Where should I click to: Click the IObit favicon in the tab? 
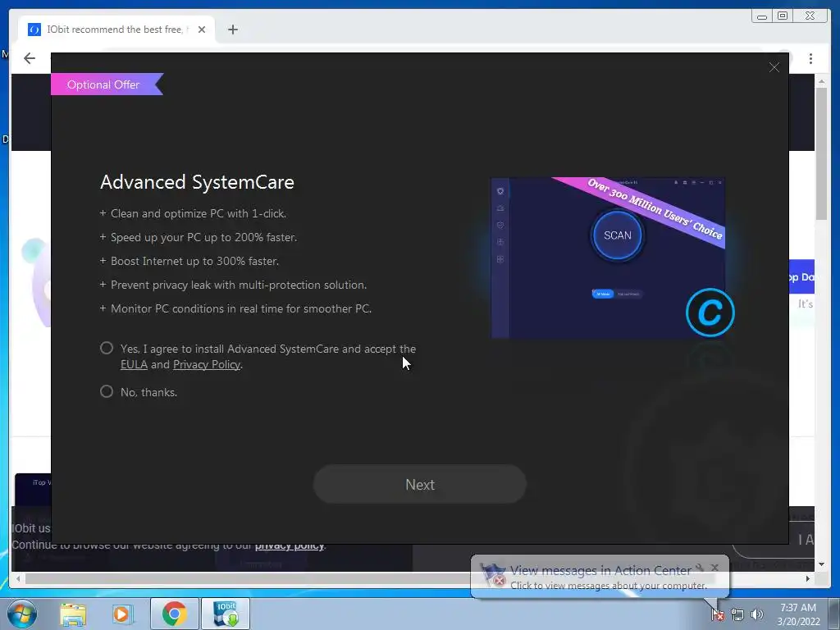click(34, 30)
